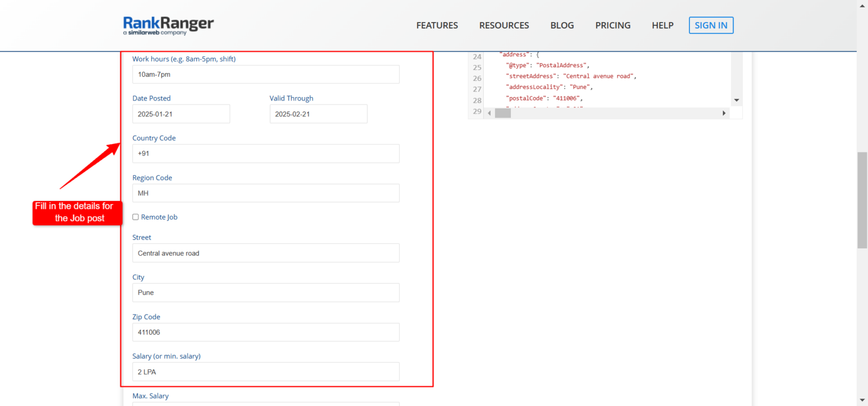Click the Street field showing Central avenue road
This screenshot has width=868, height=406.
click(266, 253)
